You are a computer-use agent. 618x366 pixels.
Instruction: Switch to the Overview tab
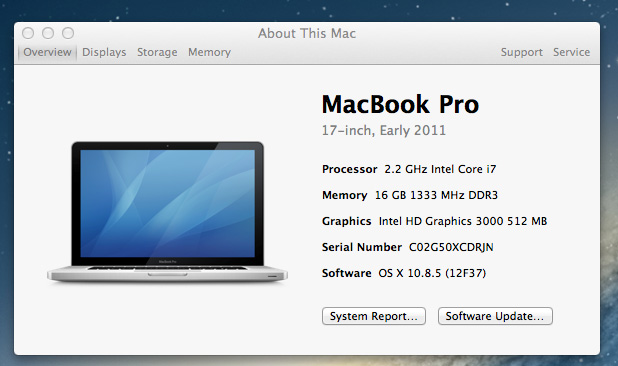click(x=47, y=52)
